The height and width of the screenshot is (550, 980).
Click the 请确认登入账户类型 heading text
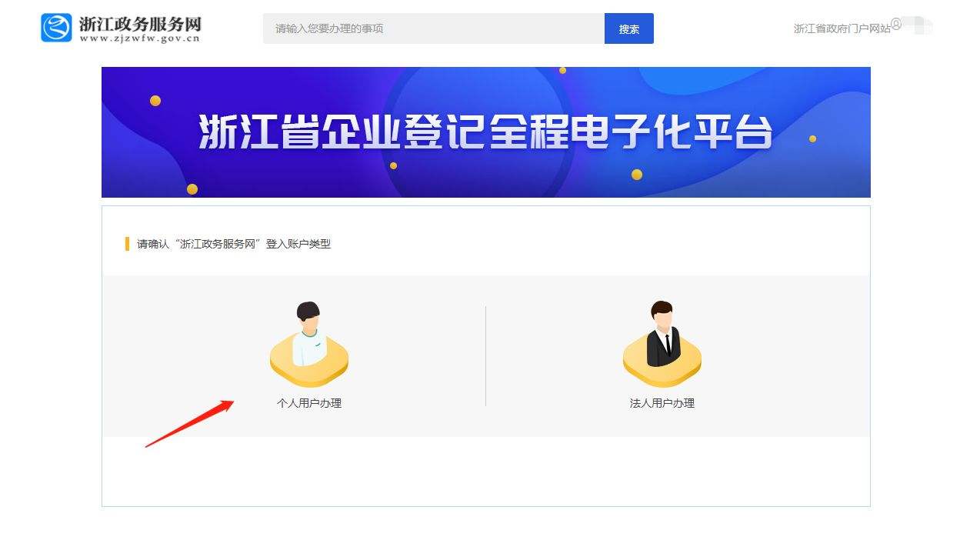234,244
